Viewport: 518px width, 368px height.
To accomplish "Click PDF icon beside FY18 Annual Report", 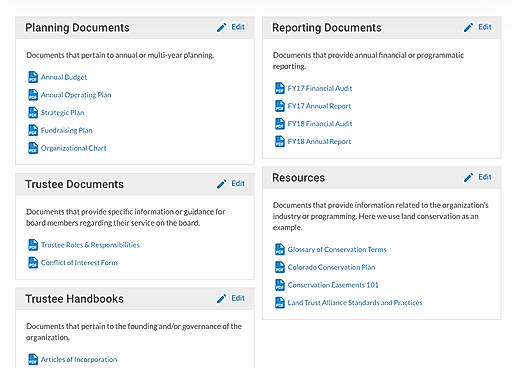I will [x=280, y=141].
